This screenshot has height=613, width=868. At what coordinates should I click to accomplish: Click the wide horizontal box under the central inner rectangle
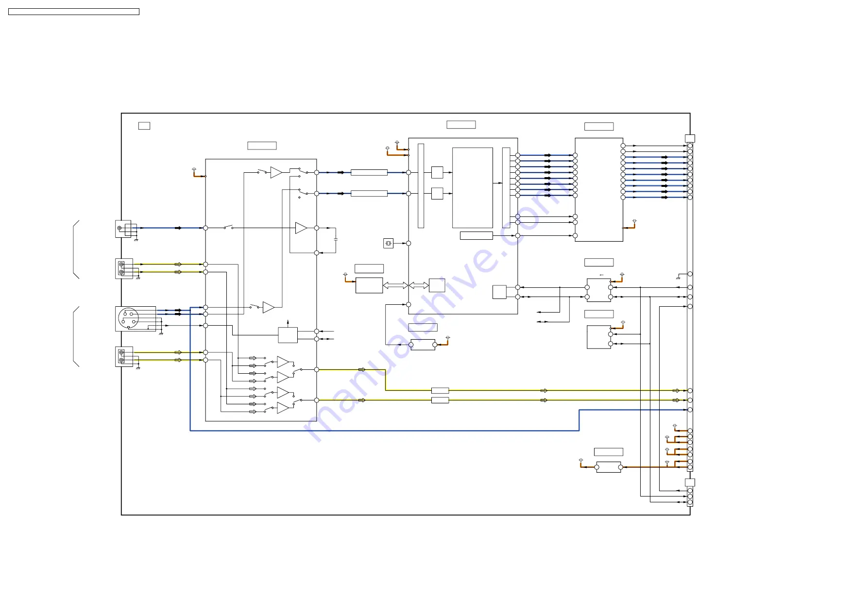point(477,235)
